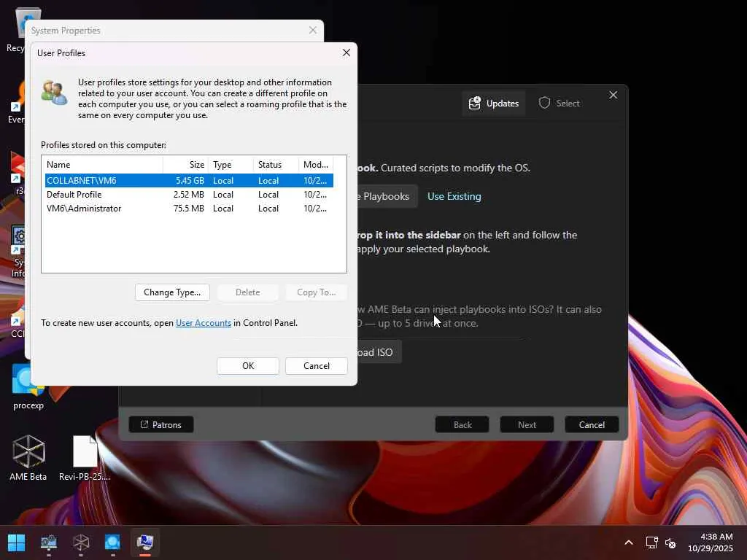Open Updates in the AME window
747x560 pixels.
494,104
